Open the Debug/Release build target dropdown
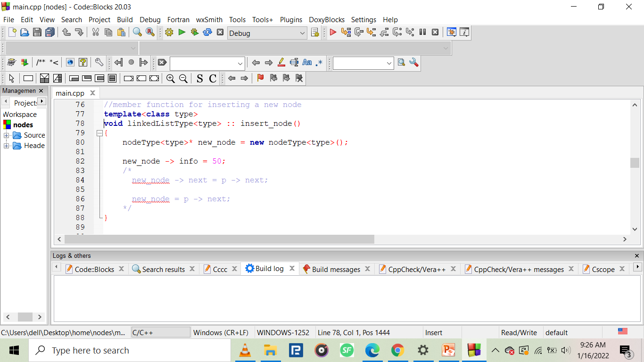This screenshot has width=644, height=362. tap(267, 33)
